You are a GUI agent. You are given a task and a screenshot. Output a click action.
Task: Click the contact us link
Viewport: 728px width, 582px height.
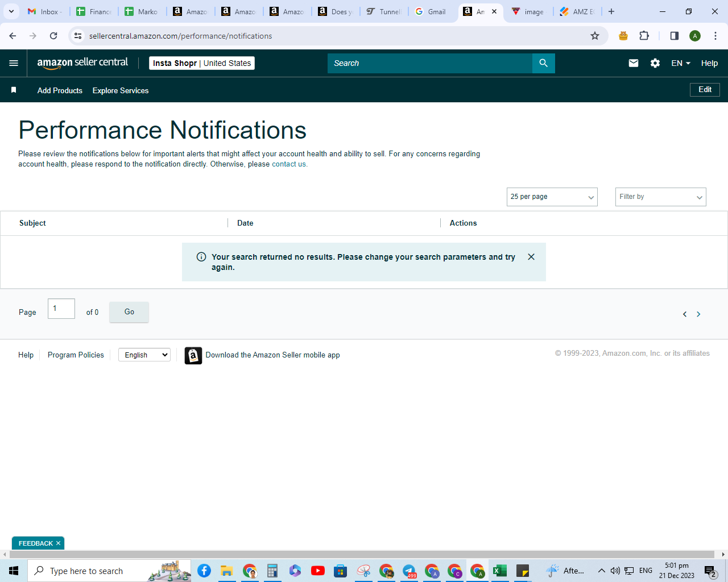click(x=289, y=164)
